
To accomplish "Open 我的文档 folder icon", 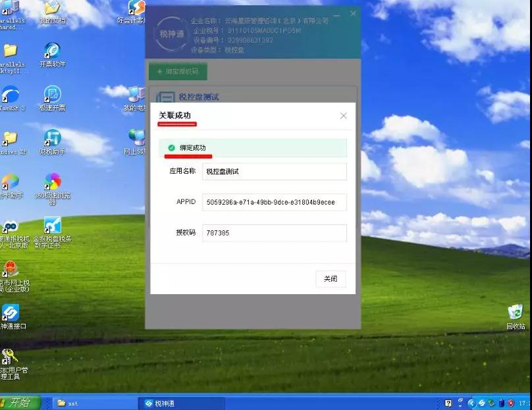I will [x=52, y=8].
